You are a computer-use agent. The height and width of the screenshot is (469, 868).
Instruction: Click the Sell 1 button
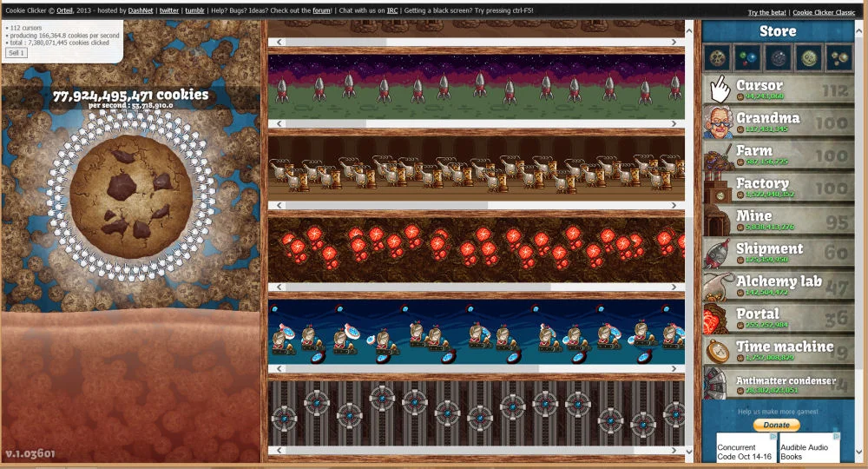coord(16,53)
